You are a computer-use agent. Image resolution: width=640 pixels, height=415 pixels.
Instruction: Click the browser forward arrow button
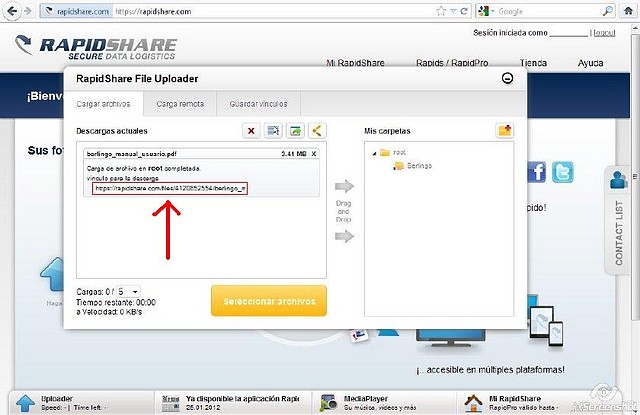(x=28, y=11)
